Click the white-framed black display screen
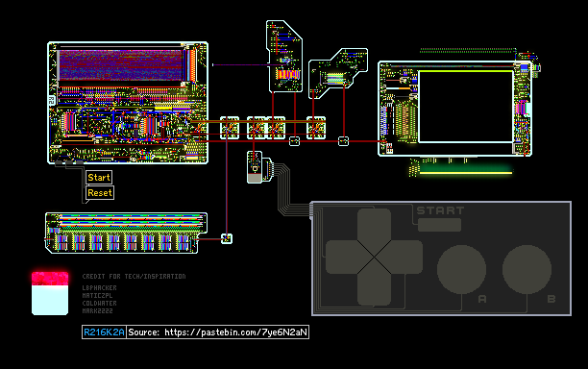Screen dimensions: 588x369 tap(466, 107)
